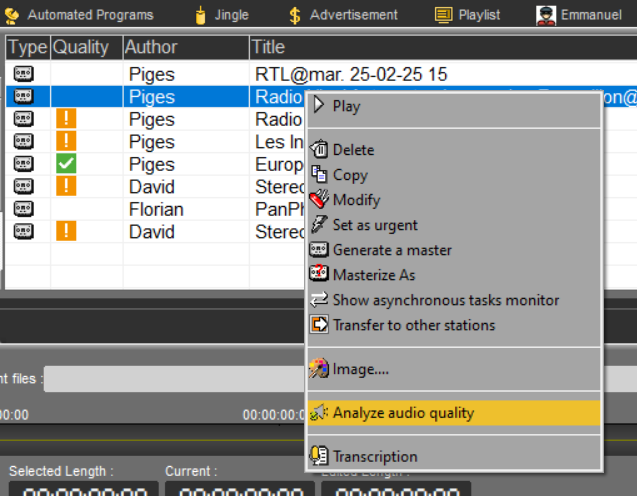Click the Play icon in context menu
Screen dimensions: 637x496
point(319,106)
